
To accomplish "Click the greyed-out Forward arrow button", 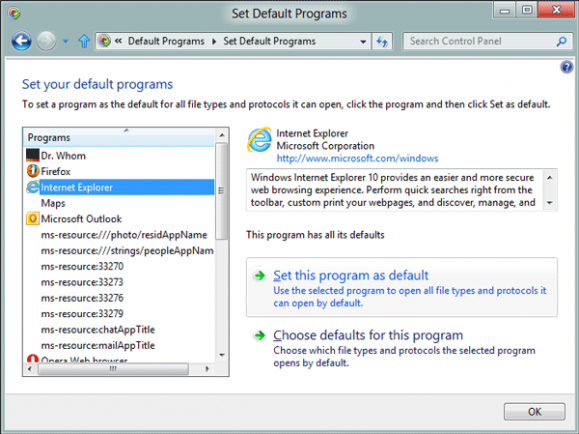I will [46, 41].
